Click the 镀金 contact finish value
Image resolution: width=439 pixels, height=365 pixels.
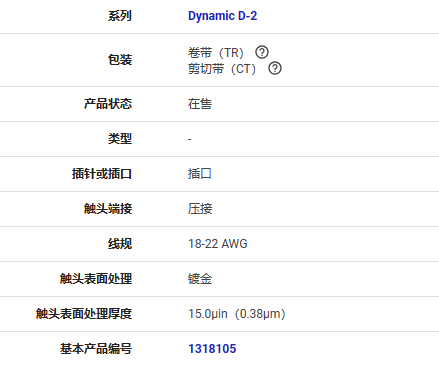(200, 279)
